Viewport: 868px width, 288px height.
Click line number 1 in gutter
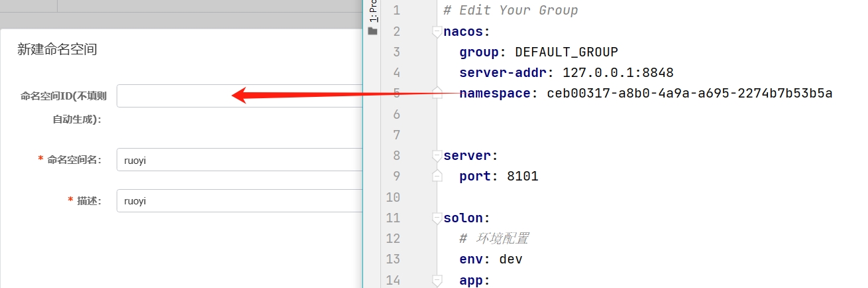(x=396, y=11)
